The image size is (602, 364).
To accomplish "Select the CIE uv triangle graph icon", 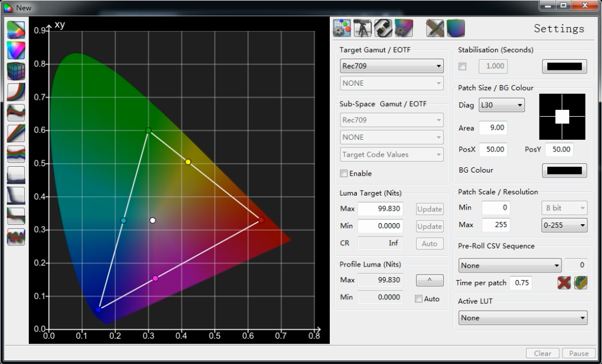I will click(x=16, y=50).
